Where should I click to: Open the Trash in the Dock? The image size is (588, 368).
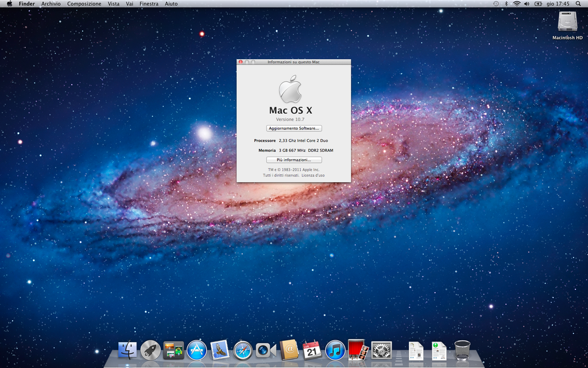point(462,350)
